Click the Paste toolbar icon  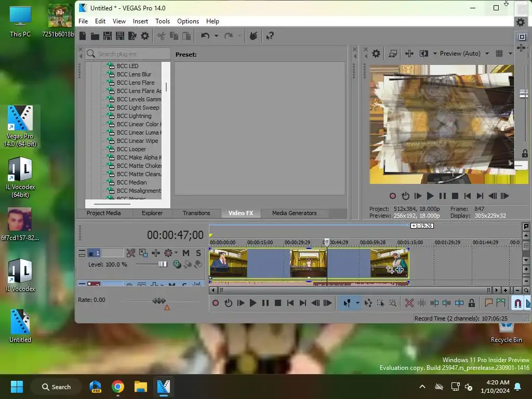pos(187,36)
